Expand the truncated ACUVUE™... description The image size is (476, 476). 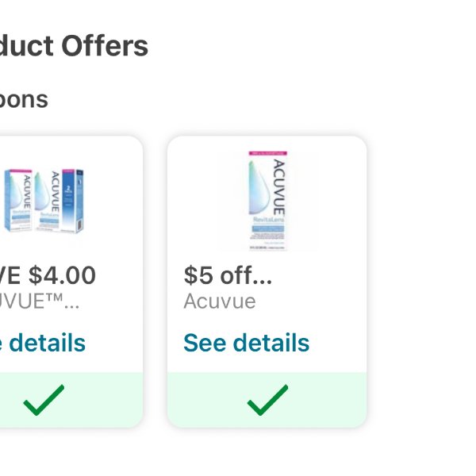[40, 301]
